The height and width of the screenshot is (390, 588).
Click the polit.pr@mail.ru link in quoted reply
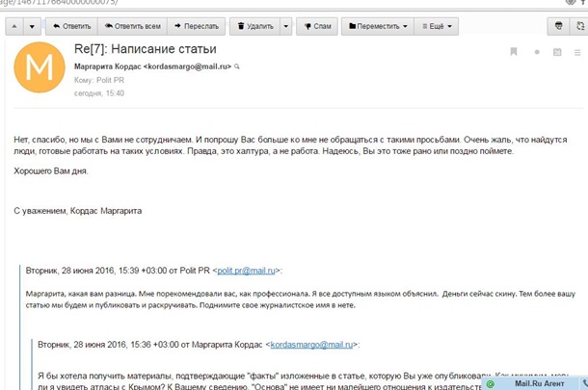[246, 272]
